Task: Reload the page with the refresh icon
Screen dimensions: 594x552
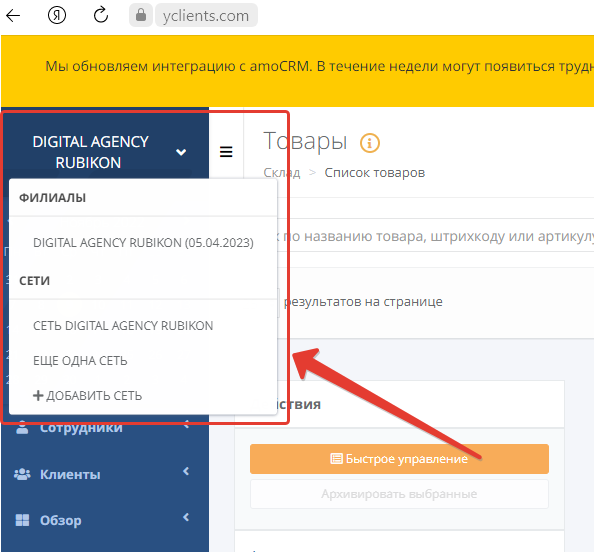Action: [x=101, y=16]
